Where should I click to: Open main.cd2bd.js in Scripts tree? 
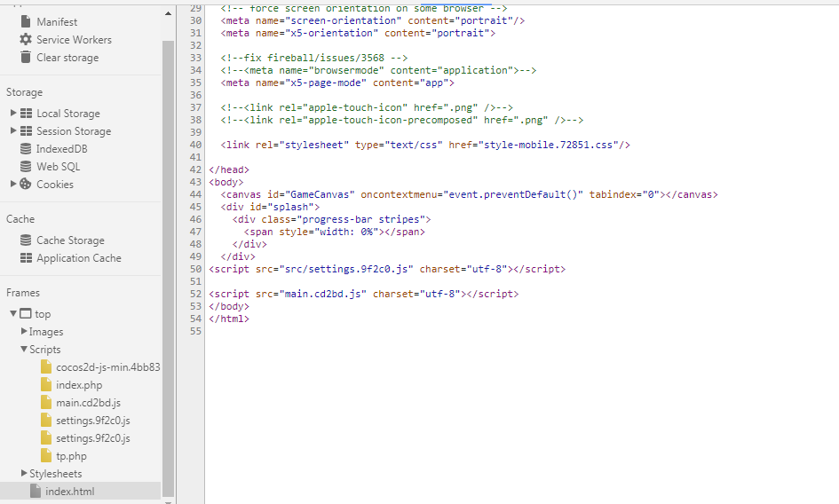[88, 402]
